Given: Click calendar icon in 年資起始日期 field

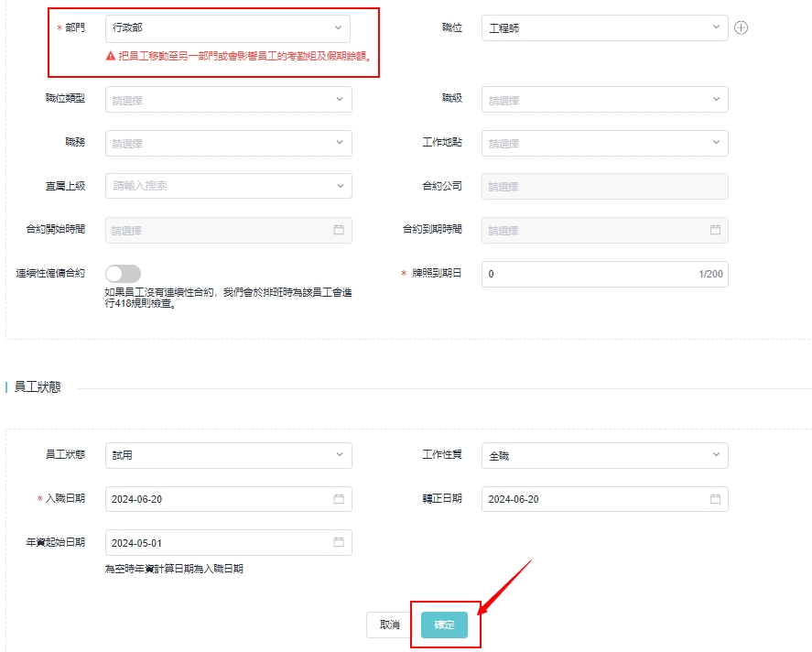Looking at the screenshot, I should [338, 542].
